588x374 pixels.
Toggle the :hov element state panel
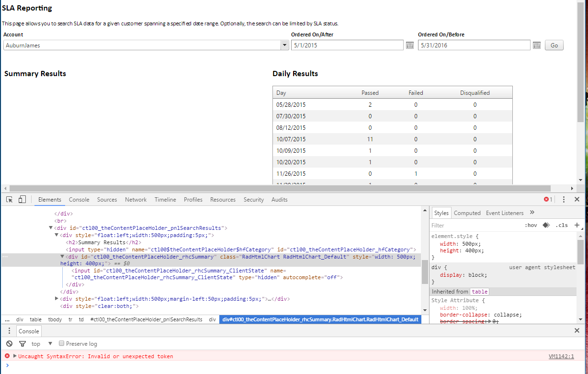pos(531,225)
